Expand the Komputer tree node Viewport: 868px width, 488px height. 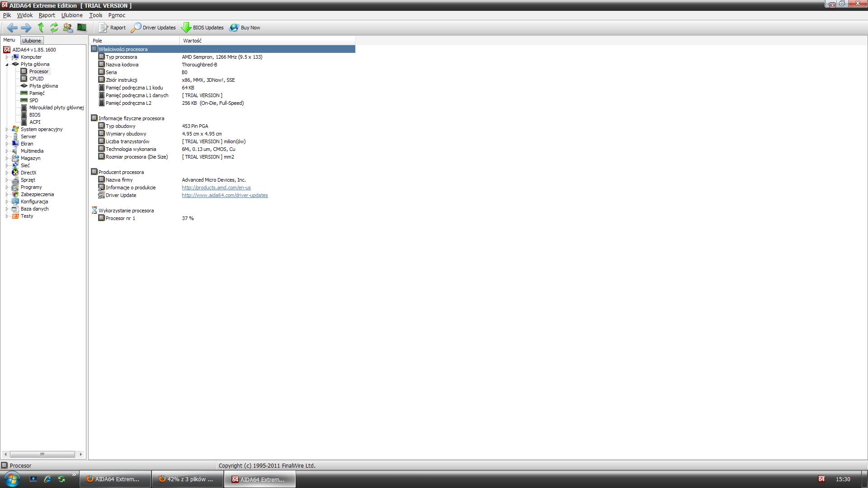pos(7,57)
